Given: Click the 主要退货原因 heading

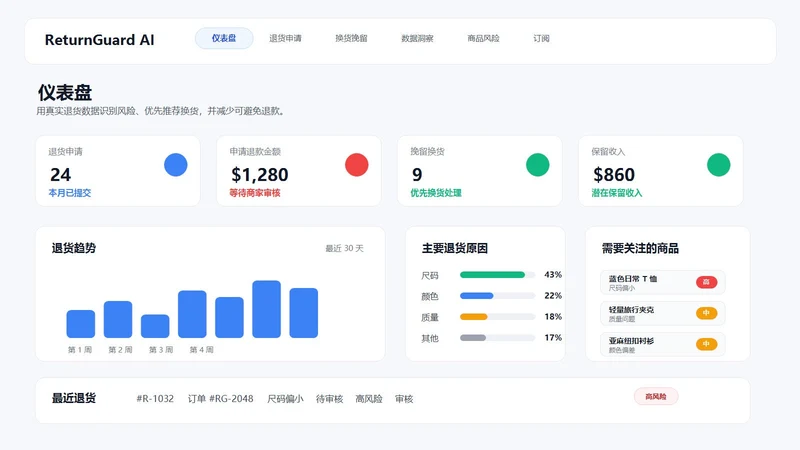Looking at the screenshot, I should coord(455,248).
